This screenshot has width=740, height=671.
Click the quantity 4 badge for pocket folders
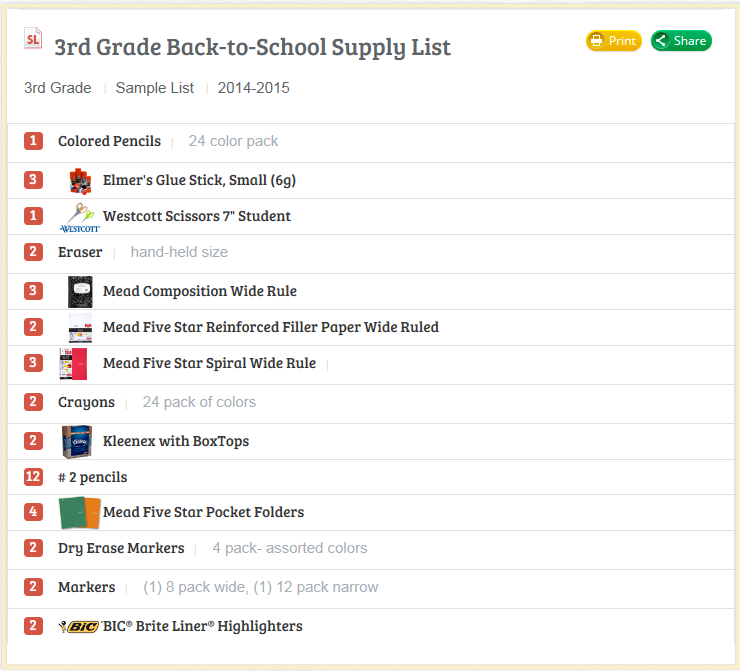tap(33, 512)
